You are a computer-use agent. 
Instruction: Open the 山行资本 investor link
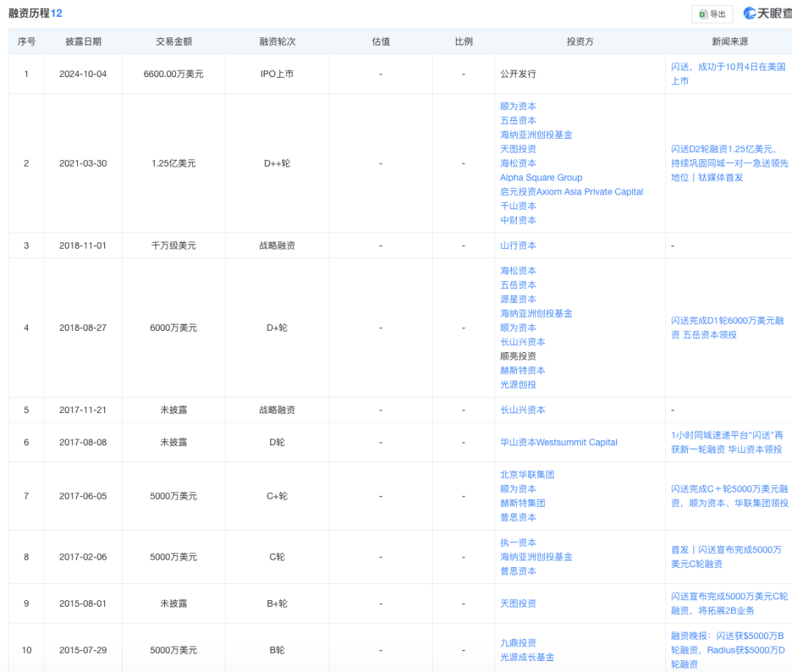click(x=518, y=246)
